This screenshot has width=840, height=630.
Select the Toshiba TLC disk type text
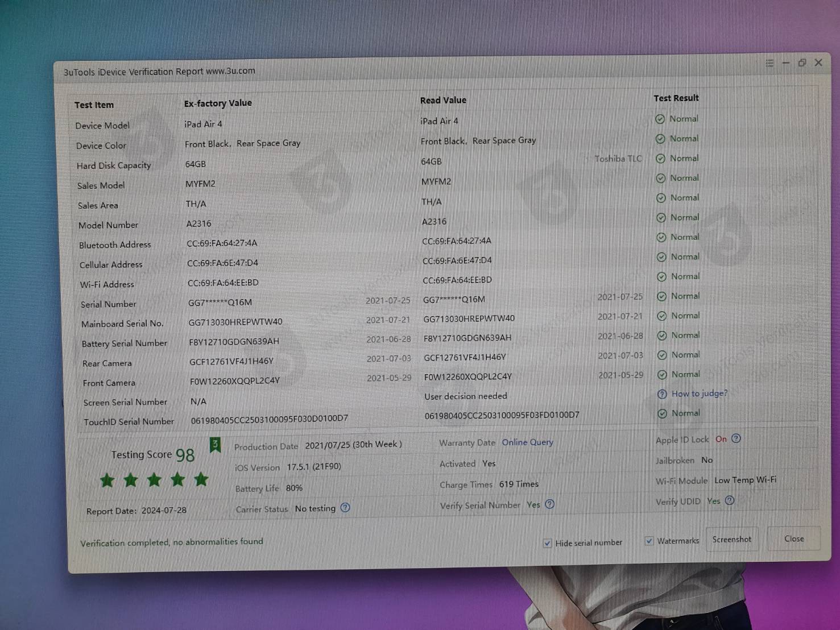click(x=618, y=159)
